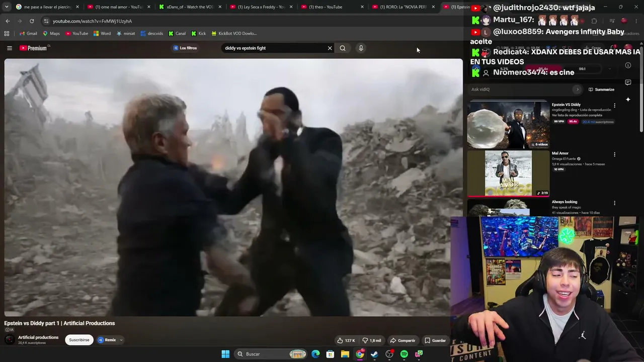Run search with the magnifier button
The width and height of the screenshot is (644, 362).
[x=343, y=48]
